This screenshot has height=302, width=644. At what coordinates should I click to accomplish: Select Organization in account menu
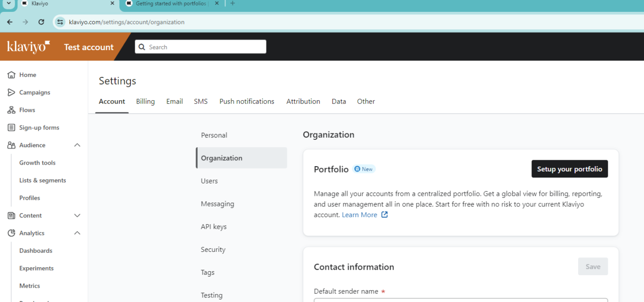pos(241,158)
